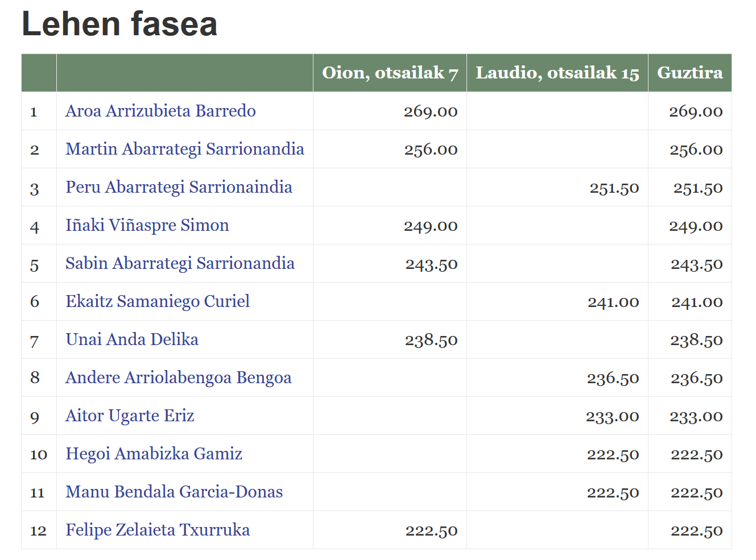The image size is (756, 560).
Task: Click the Martin Abarrategi Sarrionandia link
Action: pyautogui.click(x=184, y=149)
